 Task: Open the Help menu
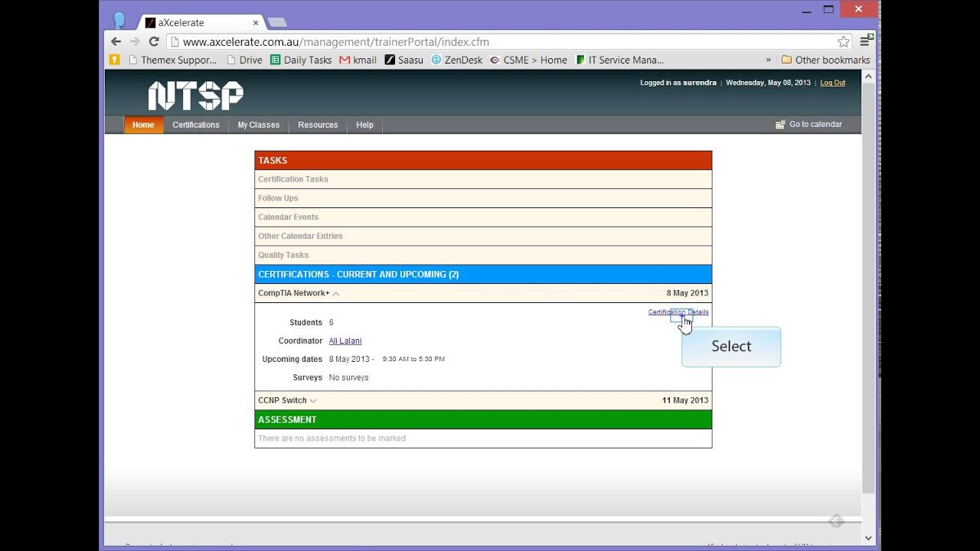[364, 125]
